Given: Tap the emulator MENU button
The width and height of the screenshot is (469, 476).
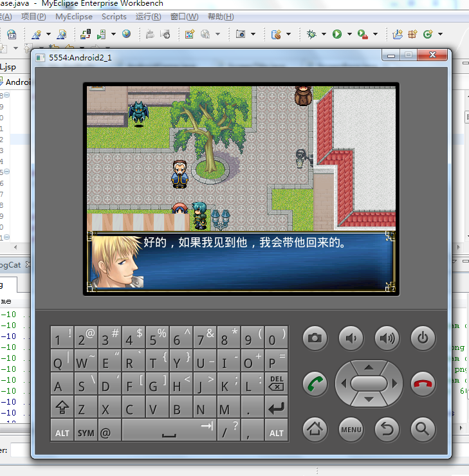Looking at the screenshot, I should click(x=351, y=429).
